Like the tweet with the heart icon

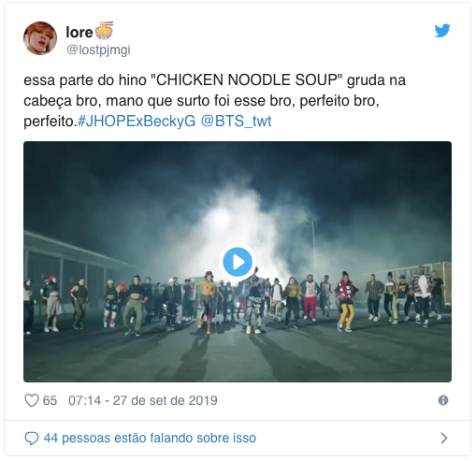pos(32,400)
